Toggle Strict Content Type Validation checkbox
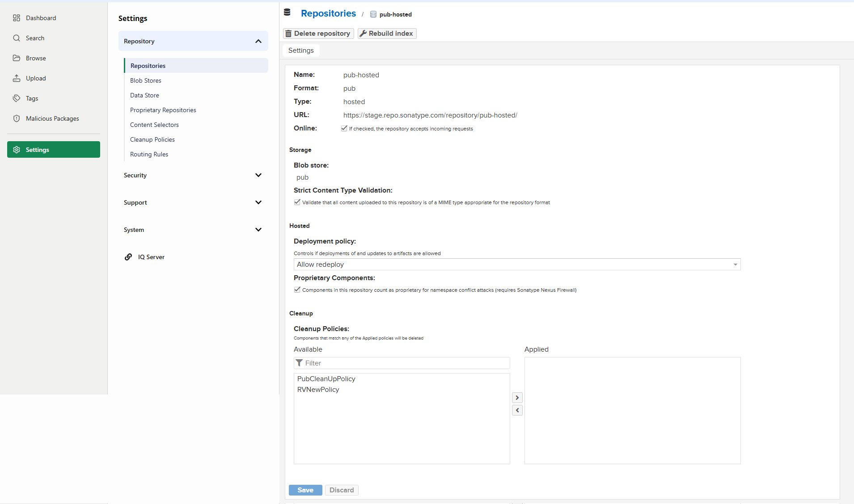 click(297, 202)
